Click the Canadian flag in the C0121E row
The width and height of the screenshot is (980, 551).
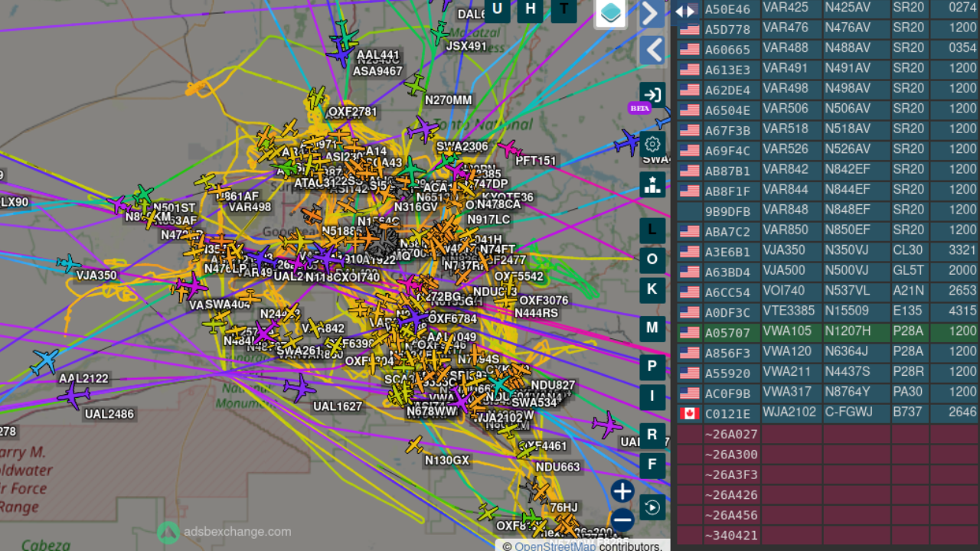tap(690, 413)
